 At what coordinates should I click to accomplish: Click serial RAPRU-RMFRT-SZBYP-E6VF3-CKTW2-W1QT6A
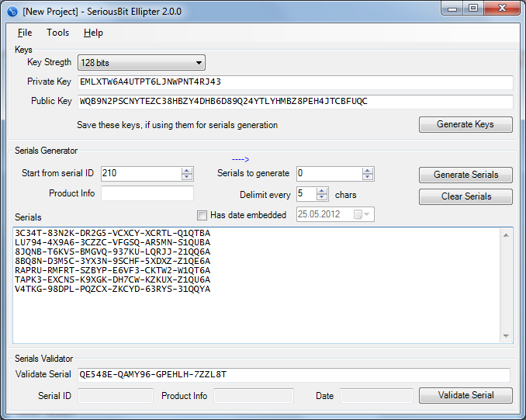[112, 271]
